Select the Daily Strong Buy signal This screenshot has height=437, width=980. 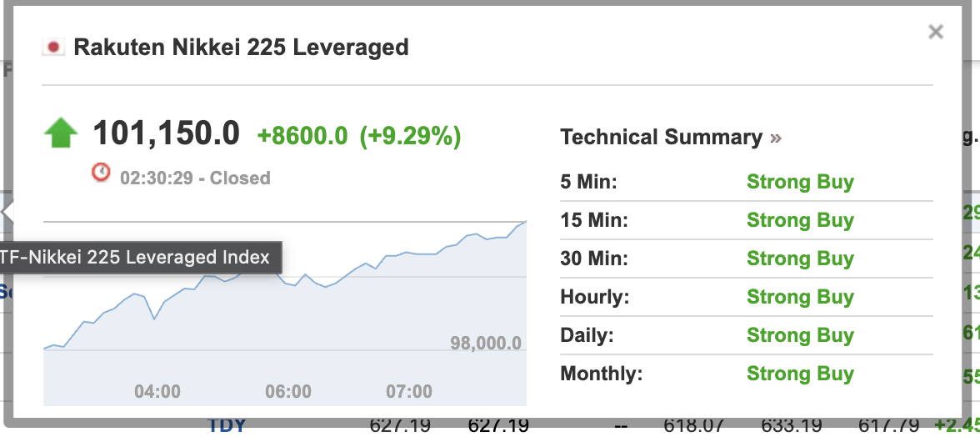click(800, 335)
